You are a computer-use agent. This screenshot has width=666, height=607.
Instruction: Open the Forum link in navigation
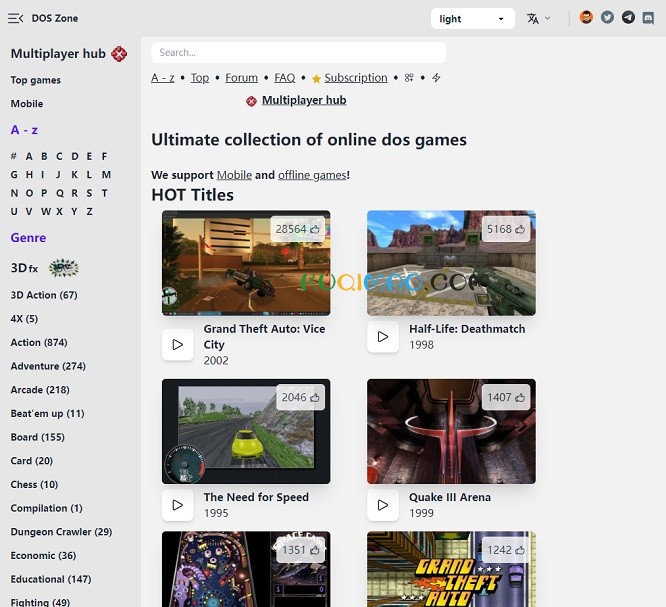(x=241, y=78)
